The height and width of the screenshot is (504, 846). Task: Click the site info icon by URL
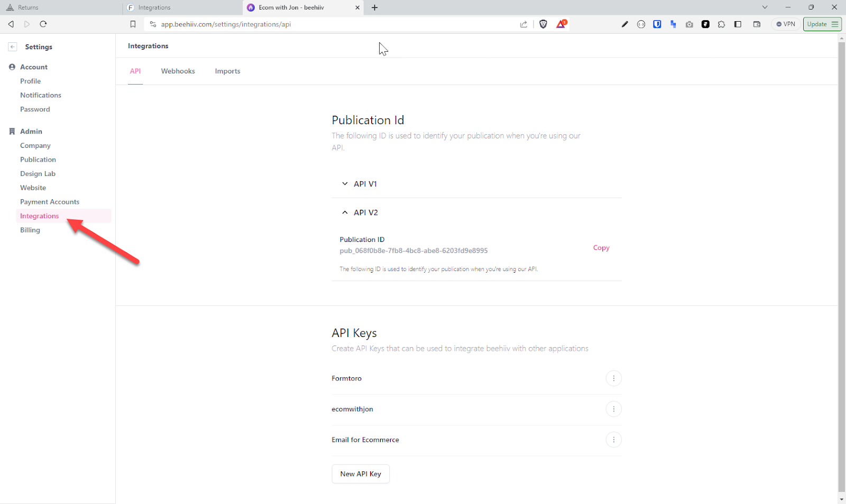(153, 24)
